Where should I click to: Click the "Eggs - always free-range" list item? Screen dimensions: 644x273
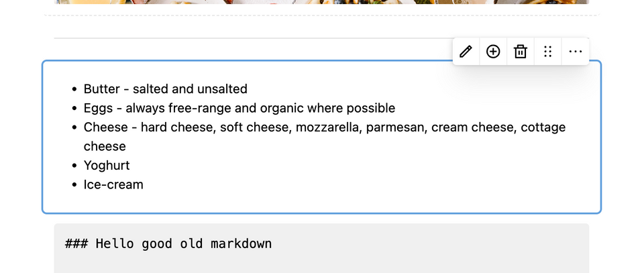239,108
